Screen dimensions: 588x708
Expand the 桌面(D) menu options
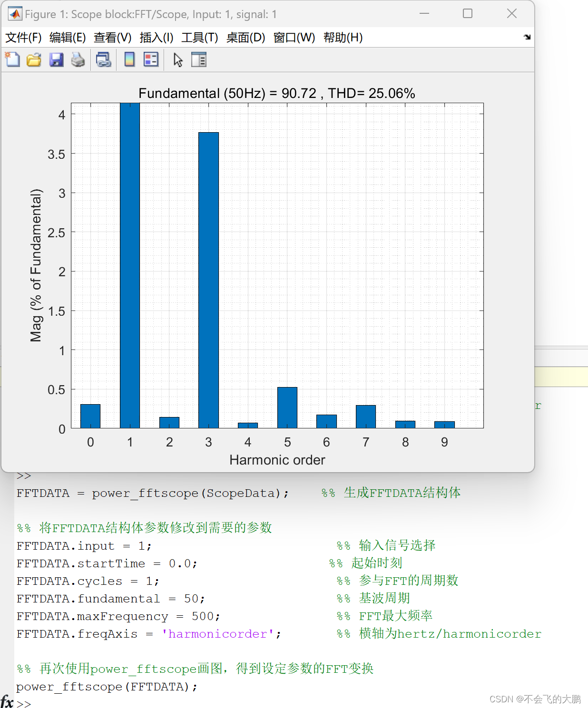click(246, 37)
